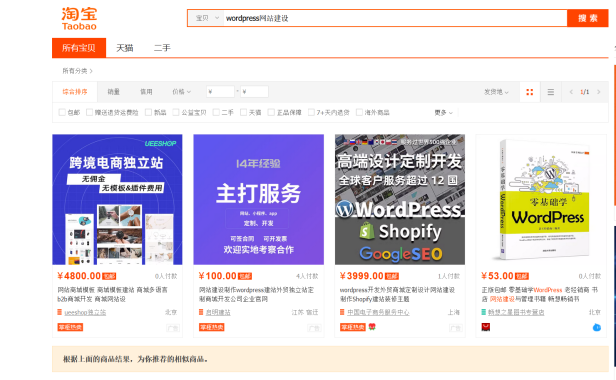The width and height of the screenshot is (616, 380).
Task: Click 掌柜热卖 tag under ¥3999.00 item
Action: click(x=352, y=327)
